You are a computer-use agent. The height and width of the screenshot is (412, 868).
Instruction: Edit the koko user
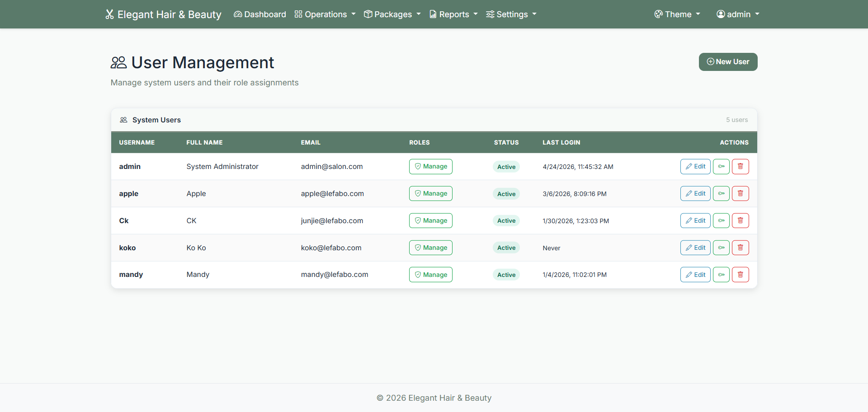(x=695, y=248)
